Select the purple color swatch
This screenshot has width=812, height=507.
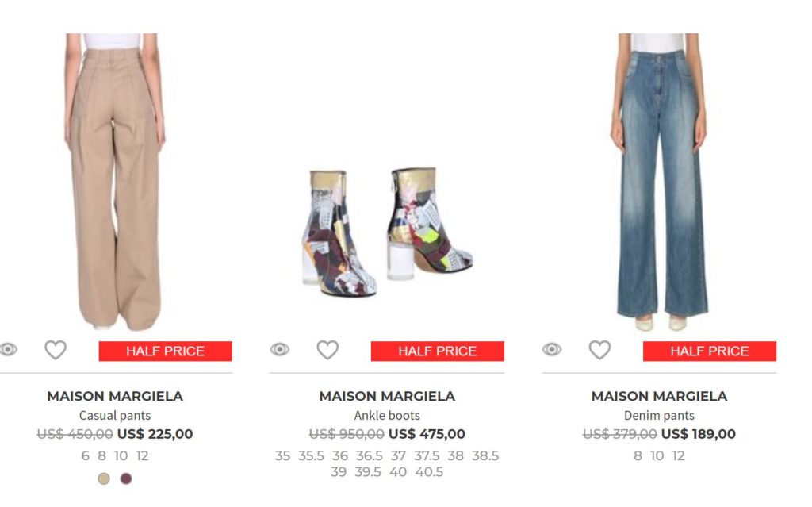click(126, 478)
